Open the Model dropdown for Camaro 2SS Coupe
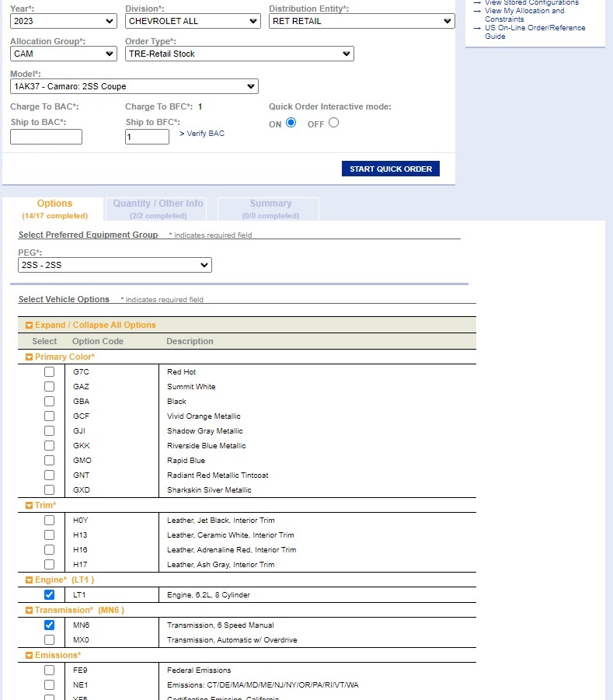The width and height of the screenshot is (613, 700). 134,86
